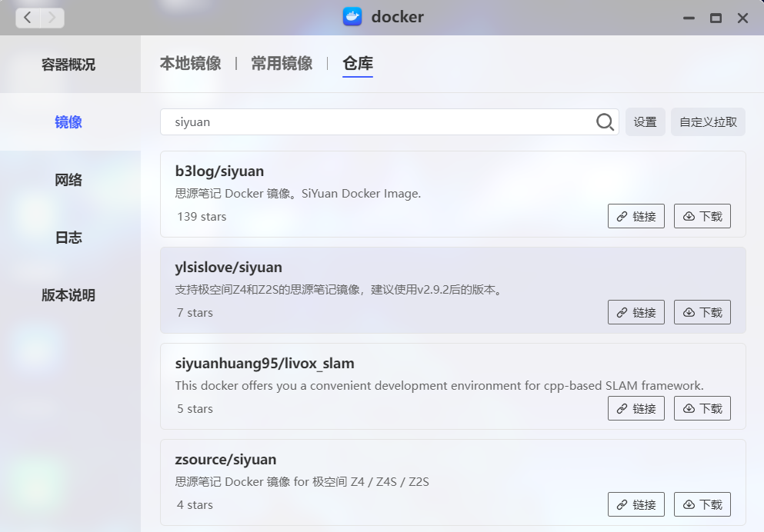Open 网络 in the sidebar
The width and height of the screenshot is (764, 532).
68,180
